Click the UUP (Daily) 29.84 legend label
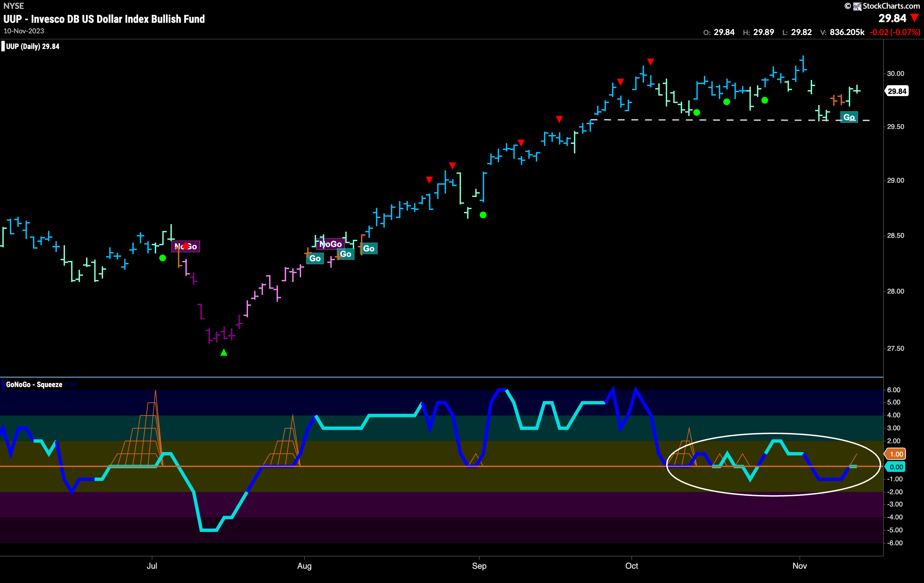Screen dimensions: 924x583 click(x=33, y=46)
